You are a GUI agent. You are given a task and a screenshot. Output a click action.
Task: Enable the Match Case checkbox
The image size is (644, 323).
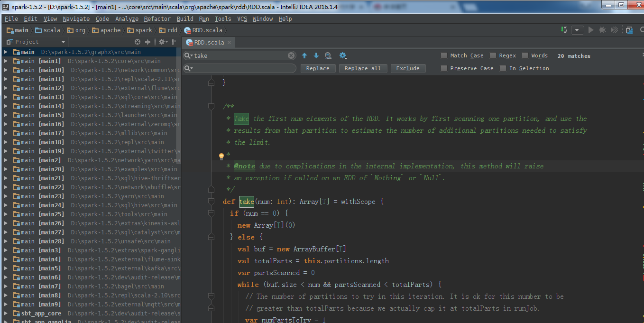[444, 55]
